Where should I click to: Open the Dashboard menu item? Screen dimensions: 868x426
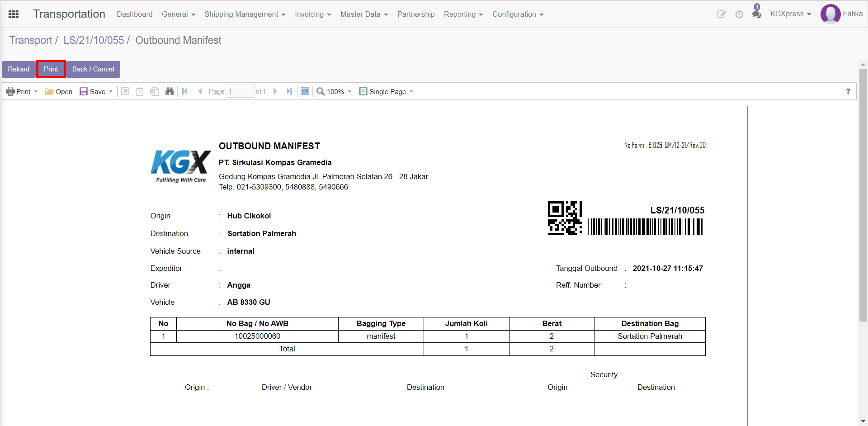[135, 14]
